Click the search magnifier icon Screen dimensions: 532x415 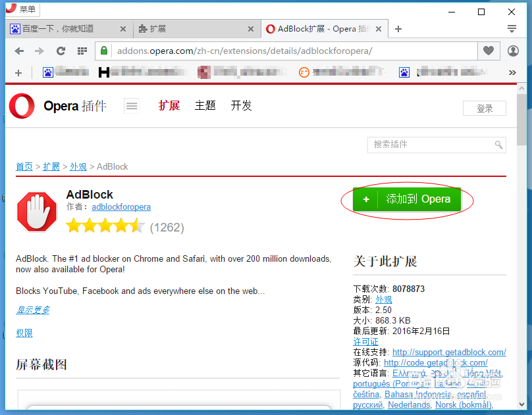[498, 145]
